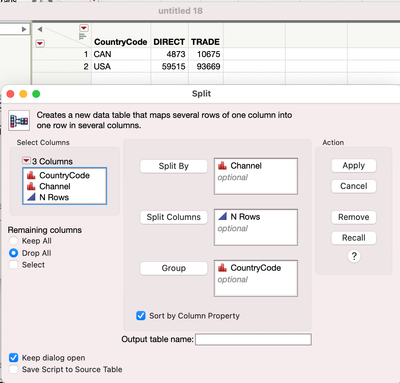400x383 pixels.
Task: Click nominal icon beside Channel in Split By box
Action: pyautogui.click(x=222, y=165)
